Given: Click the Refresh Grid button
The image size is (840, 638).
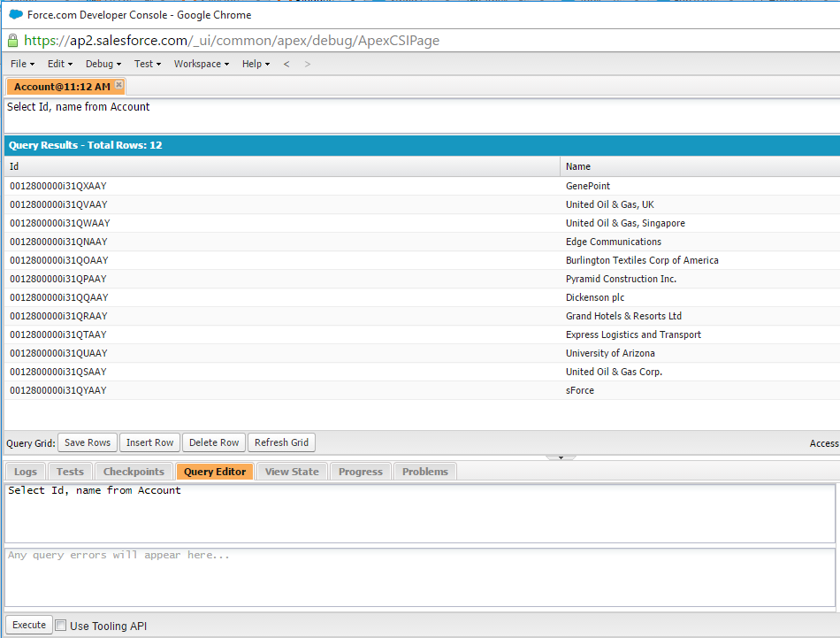Looking at the screenshot, I should coord(281,442).
